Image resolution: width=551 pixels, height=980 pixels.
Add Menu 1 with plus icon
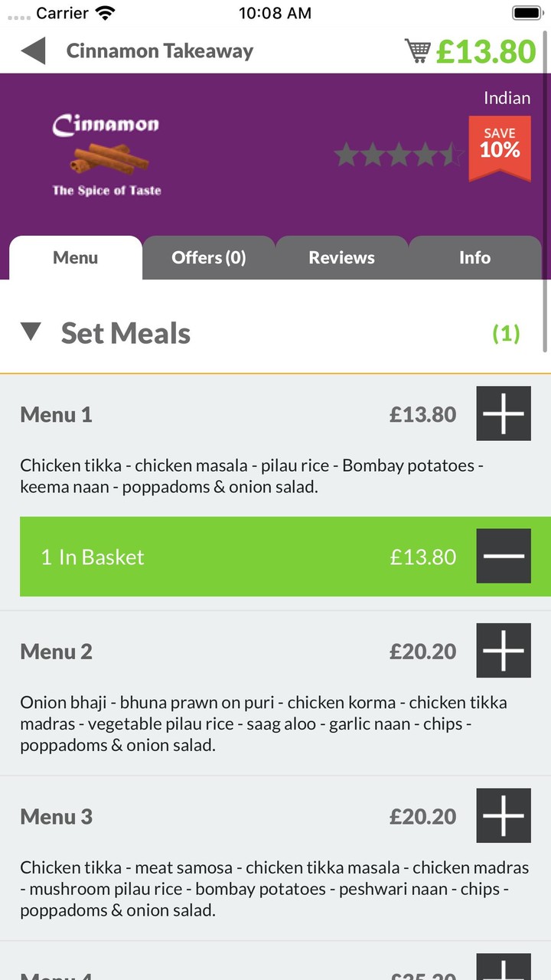(504, 413)
